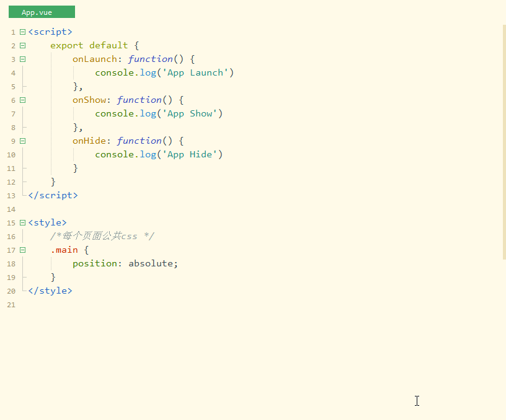Screen dimensions: 506x420
Task: Click line number 13 in the gutter
Action: [x=11, y=196]
